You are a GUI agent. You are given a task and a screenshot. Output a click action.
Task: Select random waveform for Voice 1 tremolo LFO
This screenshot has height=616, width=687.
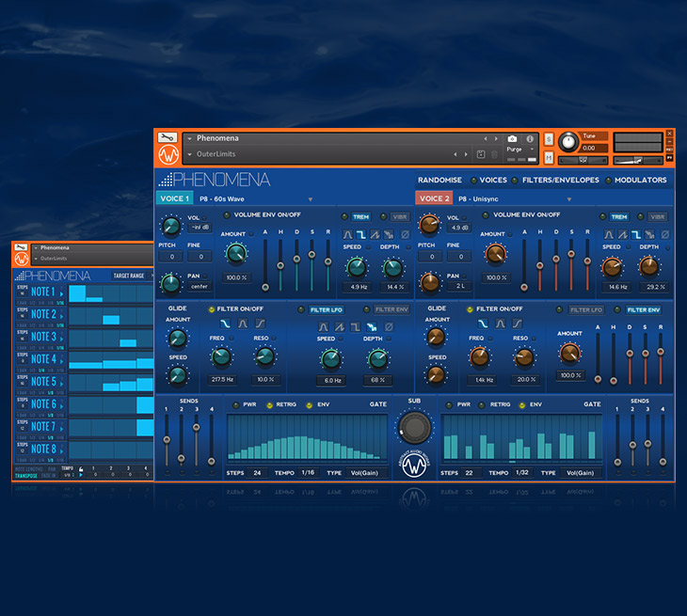[389, 234]
